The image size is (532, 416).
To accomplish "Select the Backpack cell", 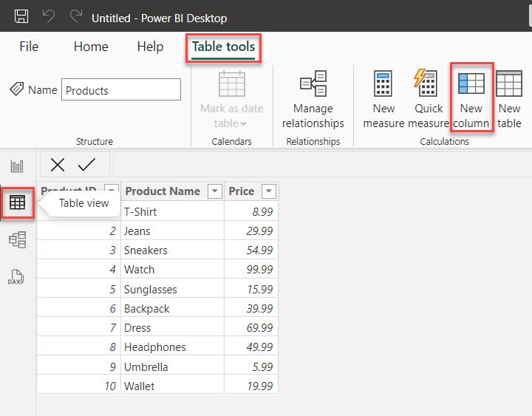I will (172, 308).
